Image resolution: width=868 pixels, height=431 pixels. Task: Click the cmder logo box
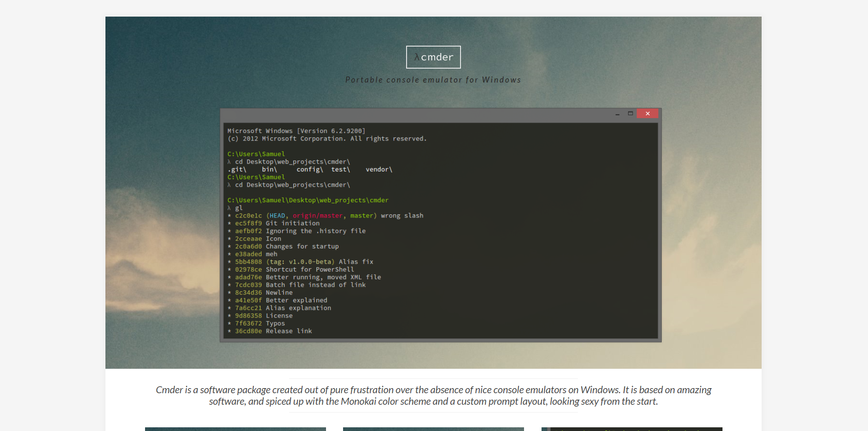pyautogui.click(x=433, y=57)
